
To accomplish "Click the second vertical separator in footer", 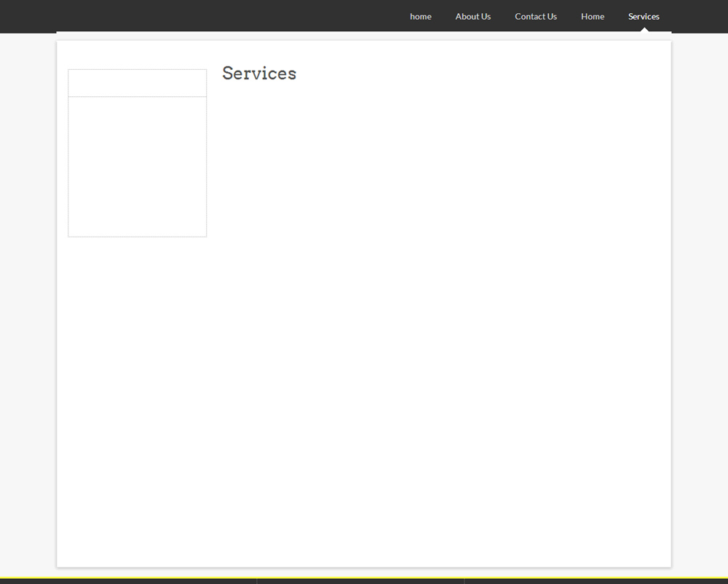I will tap(464, 582).
